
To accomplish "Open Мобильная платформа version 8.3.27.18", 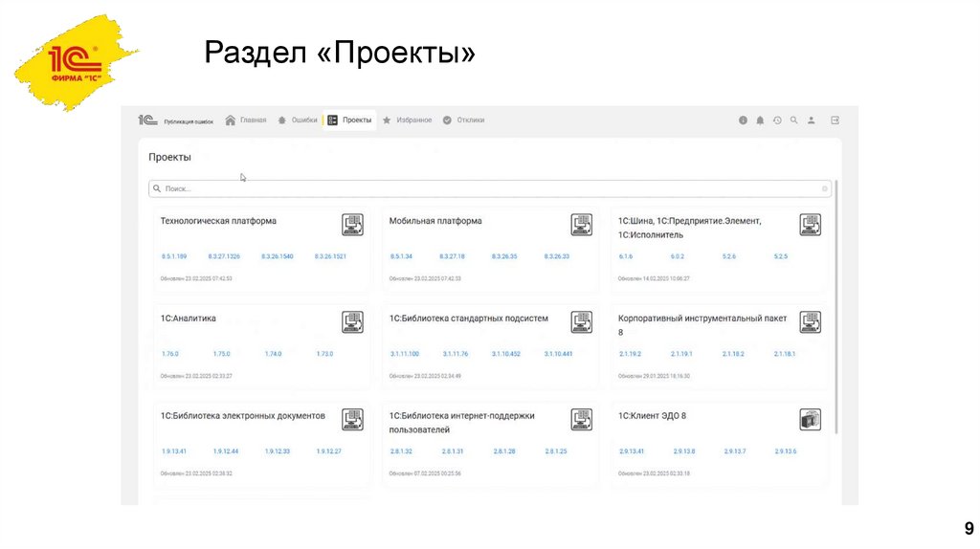I will 452,256.
